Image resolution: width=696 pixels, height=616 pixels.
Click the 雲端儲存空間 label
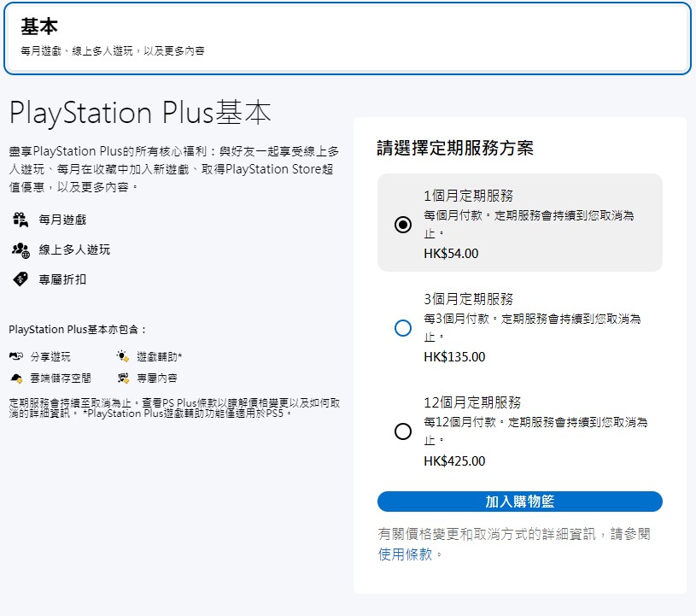coord(61,378)
